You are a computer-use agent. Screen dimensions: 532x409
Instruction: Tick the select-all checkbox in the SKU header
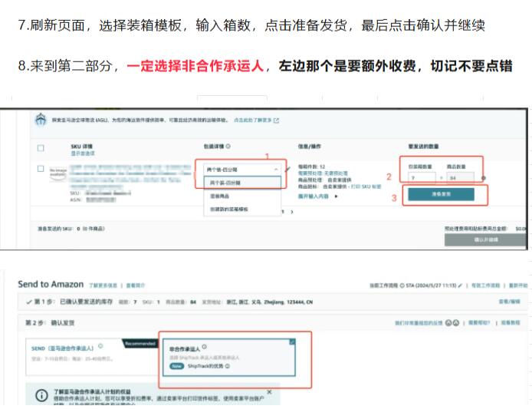41,148
